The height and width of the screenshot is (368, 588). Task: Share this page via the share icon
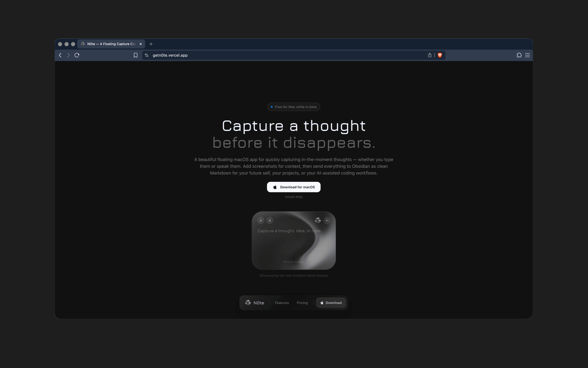point(430,55)
